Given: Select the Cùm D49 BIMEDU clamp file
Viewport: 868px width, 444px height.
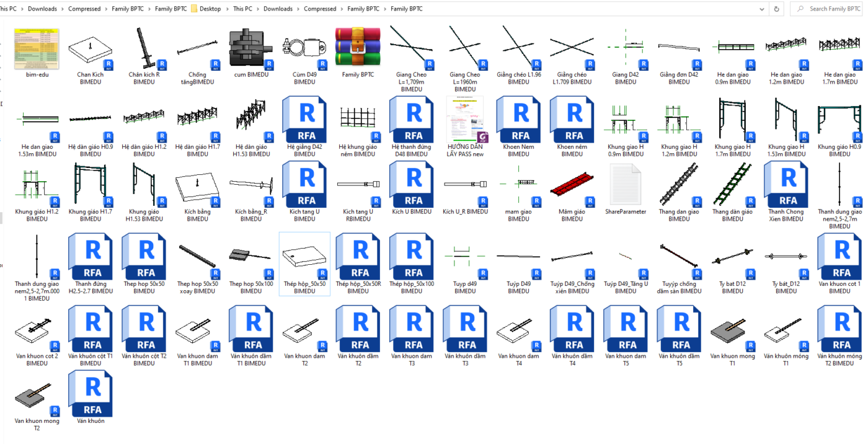Looking at the screenshot, I should tap(304, 48).
